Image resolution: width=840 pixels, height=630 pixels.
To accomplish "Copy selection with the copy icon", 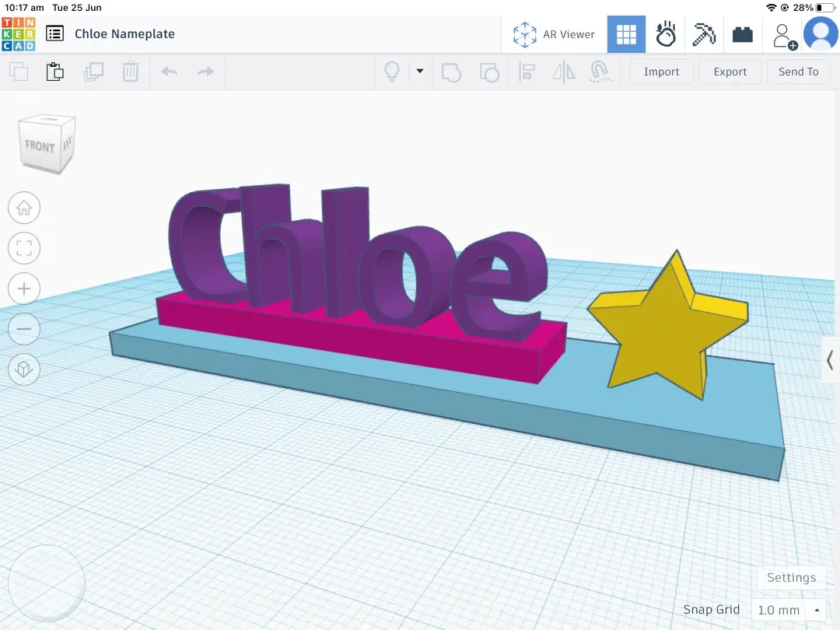I will click(x=19, y=72).
